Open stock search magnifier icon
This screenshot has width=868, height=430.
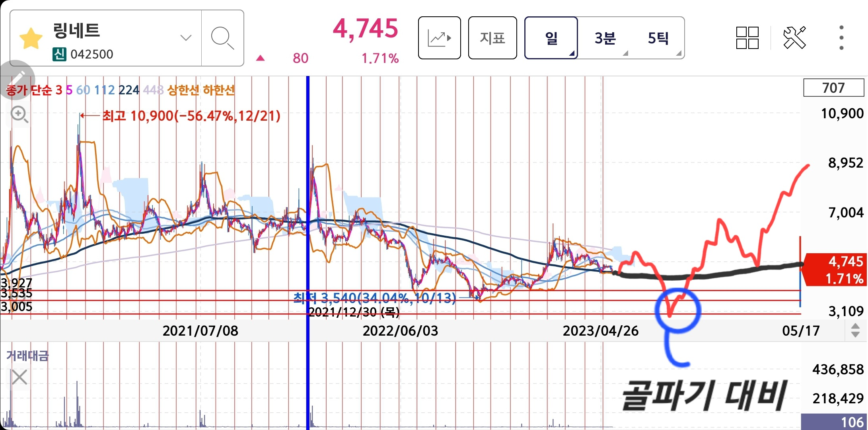[222, 38]
